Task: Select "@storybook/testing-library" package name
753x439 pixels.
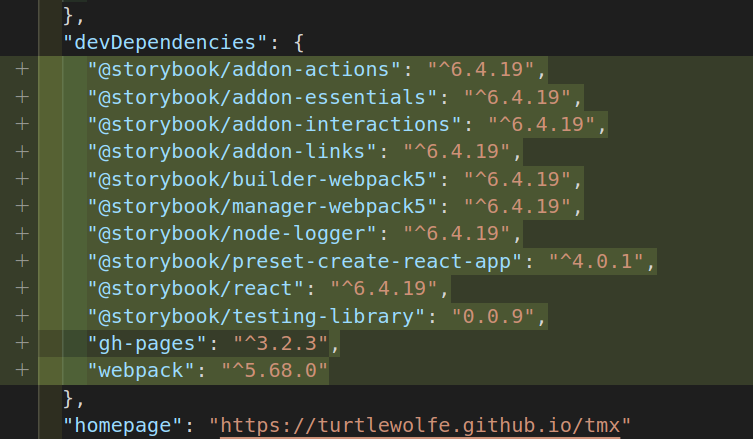Action: click(255, 316)
